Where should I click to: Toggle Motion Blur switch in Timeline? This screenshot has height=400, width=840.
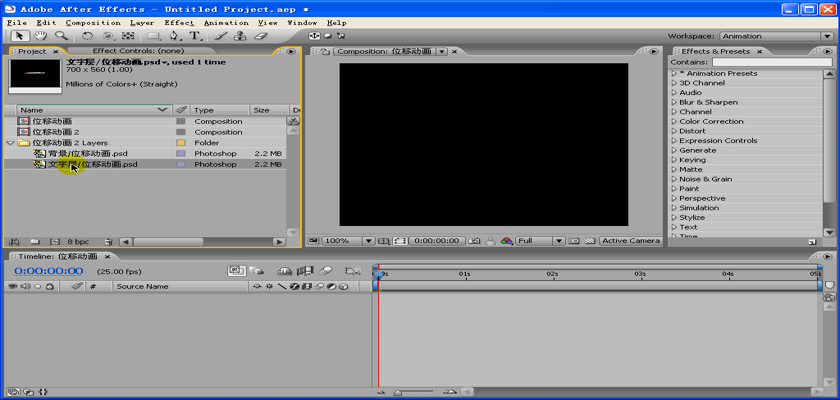tap(325, 271)
